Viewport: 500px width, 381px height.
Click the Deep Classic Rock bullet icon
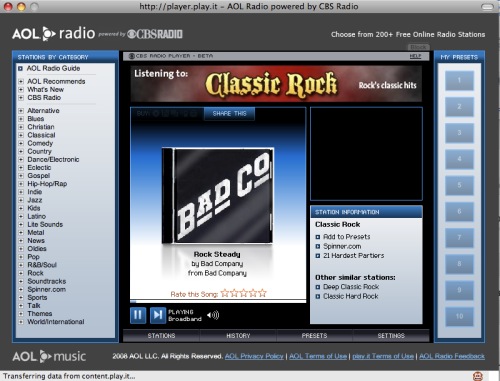pyautogui.click(x=318, y=287)
